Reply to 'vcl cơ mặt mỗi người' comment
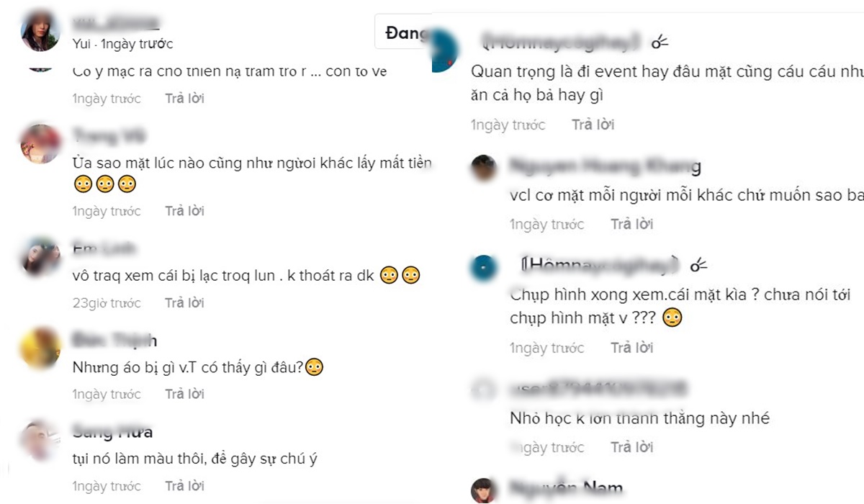This screenshot has width=864, height=504. [631, 224]
